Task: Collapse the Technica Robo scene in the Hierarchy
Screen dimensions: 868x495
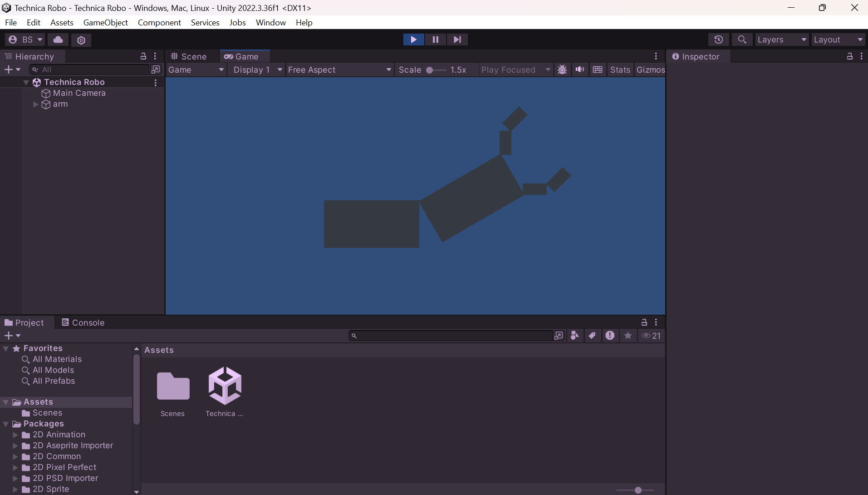Action: click(26, 82)
